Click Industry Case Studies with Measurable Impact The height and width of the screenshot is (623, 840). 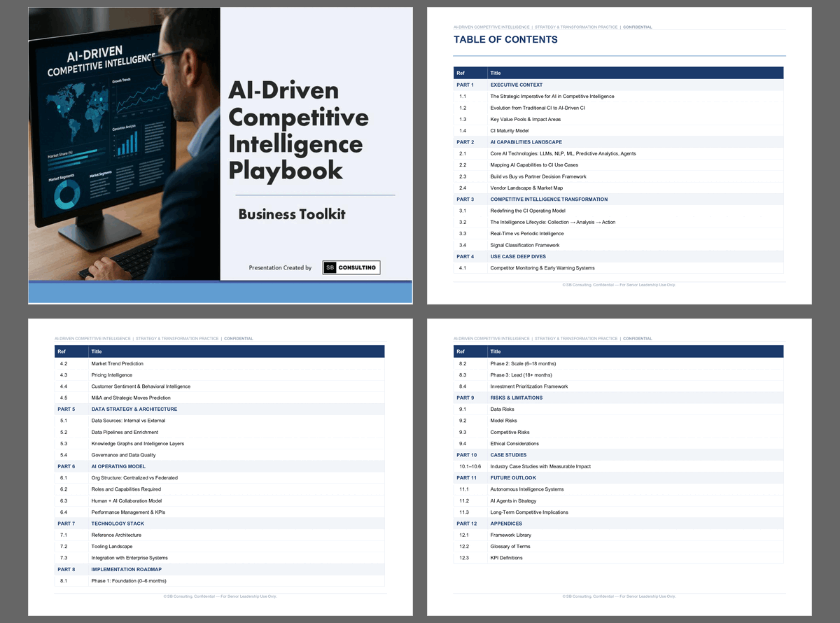point(540,466)
